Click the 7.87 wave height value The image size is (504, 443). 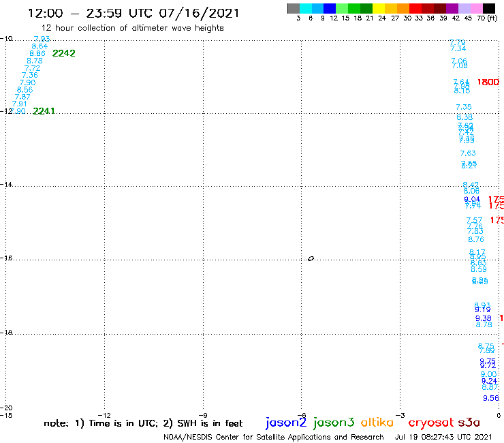pyautogui.click(x=22, y=97)
